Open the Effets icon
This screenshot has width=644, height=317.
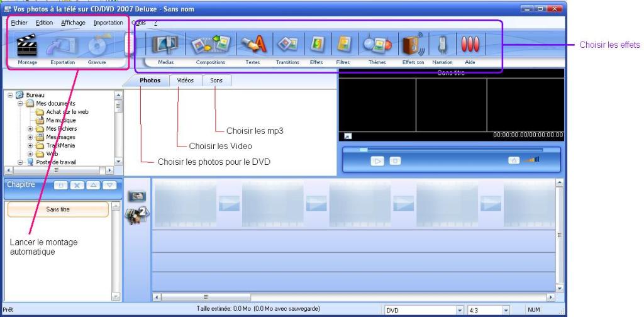316,45
